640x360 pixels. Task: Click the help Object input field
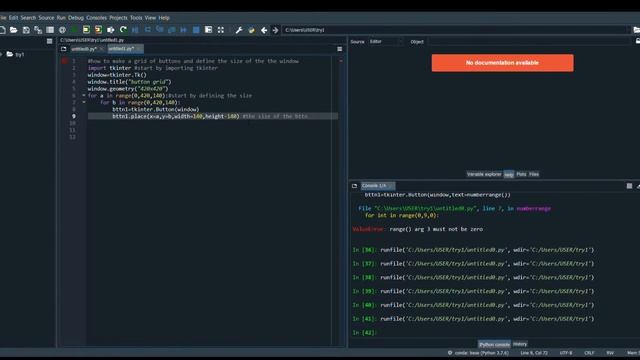(529, 42)
